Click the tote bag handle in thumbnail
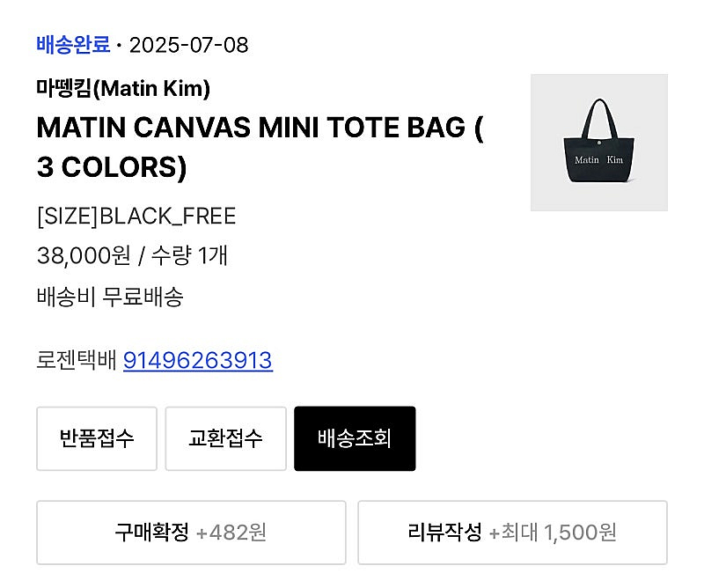Screen dimensions: 704x588 click(599, 118)
